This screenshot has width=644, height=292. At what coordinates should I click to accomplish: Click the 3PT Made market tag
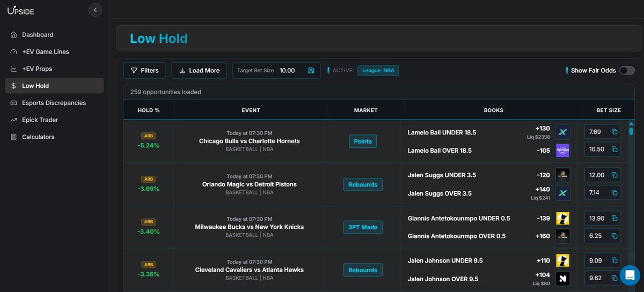[362, 227]
